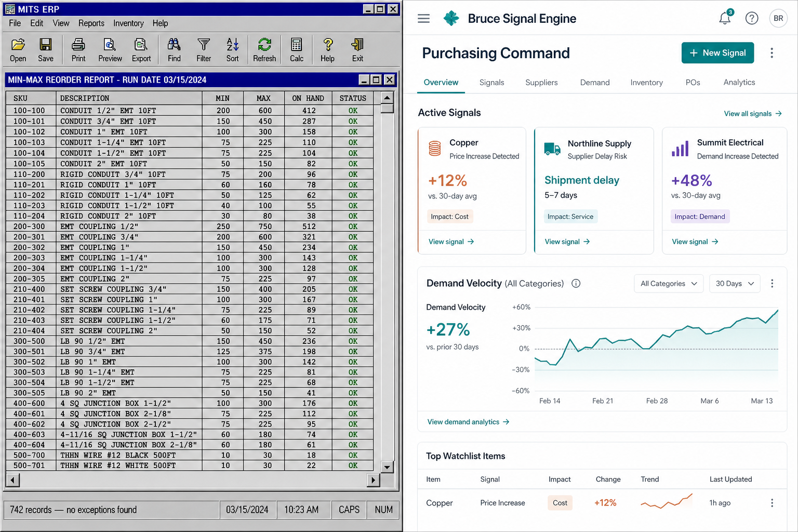Image resolution: width=798 pixels, height=532 pixels.
Task: Switch to the Demand tab
Action: point(595,83)
